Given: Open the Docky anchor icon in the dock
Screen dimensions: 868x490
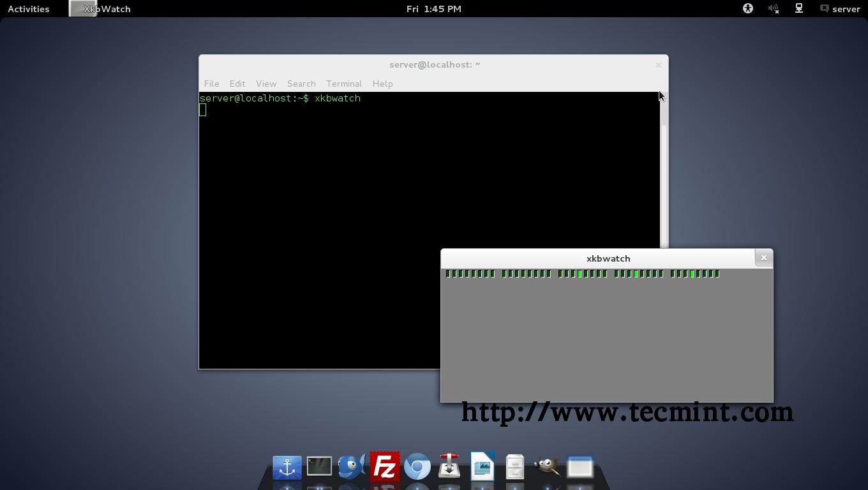Looking at the screenshot, I should (x=287, y=467).
